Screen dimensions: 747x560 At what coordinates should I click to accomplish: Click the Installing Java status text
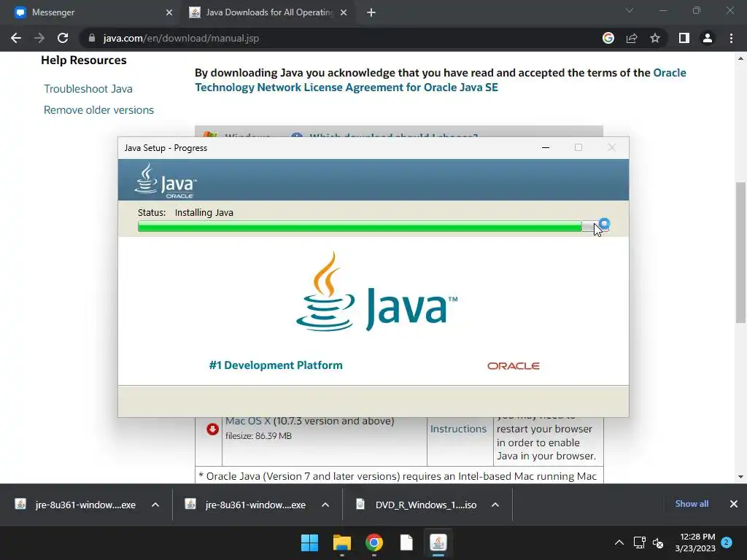point(204,212)
